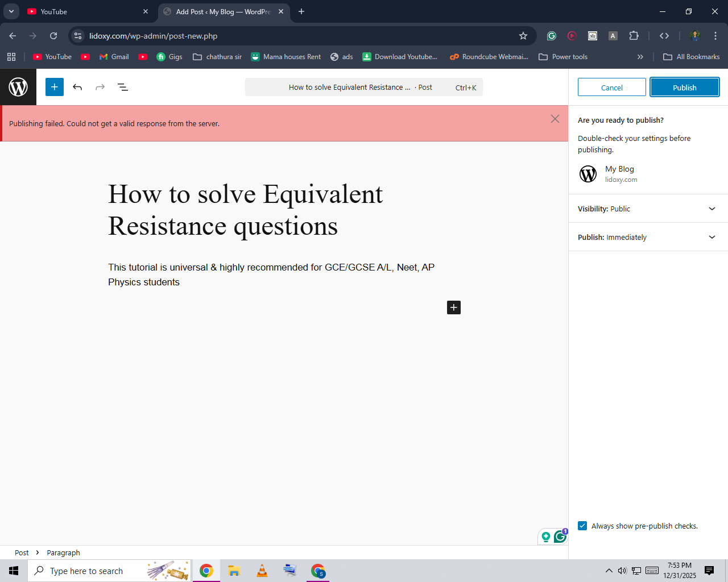This screenshot has width=728, height=582.
Task: Show more bookmarks with double chevron
Action: pyautogui.click(x=640, y=57)
